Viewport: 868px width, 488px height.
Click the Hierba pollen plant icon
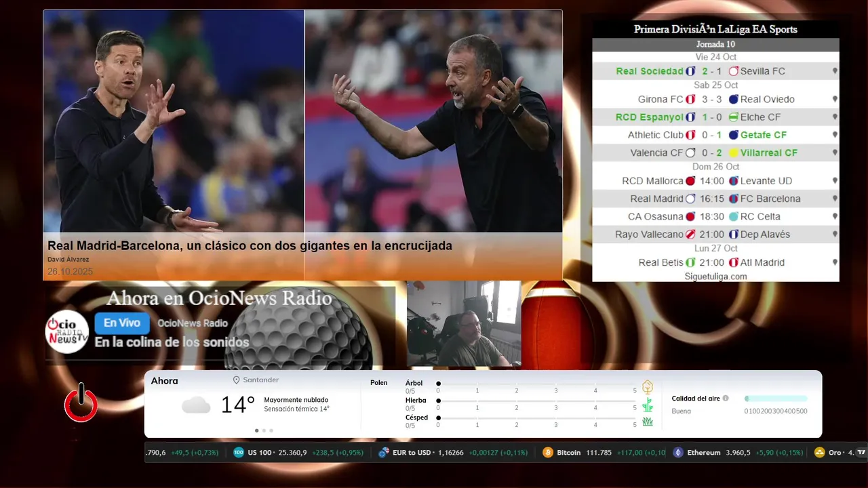tap(648, 405)
